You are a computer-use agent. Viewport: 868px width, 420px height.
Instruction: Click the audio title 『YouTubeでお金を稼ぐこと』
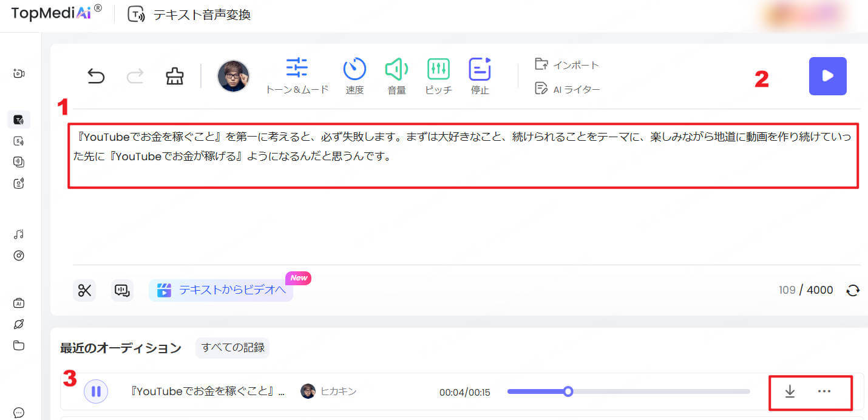208,391
